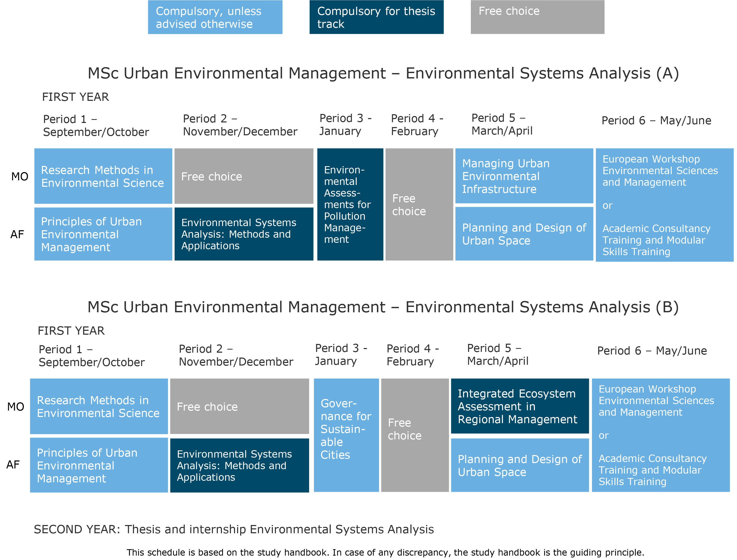Click 'Period 1 – September/October' header in schedule A

(96, 126)
